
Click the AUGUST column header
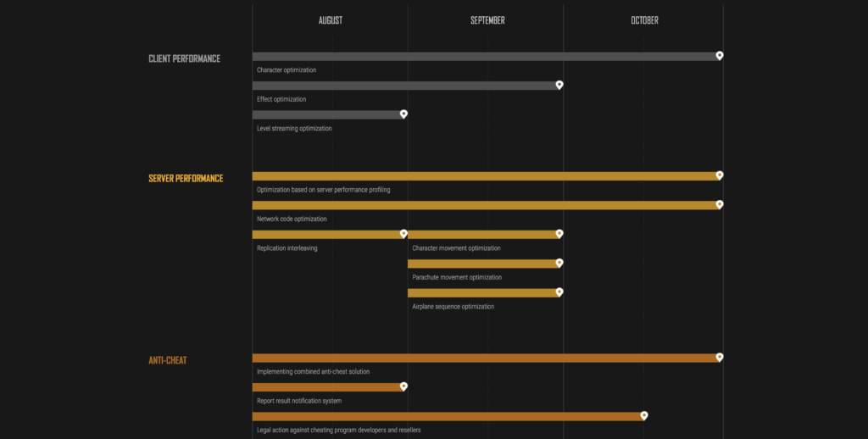click(x=331, y=20)
